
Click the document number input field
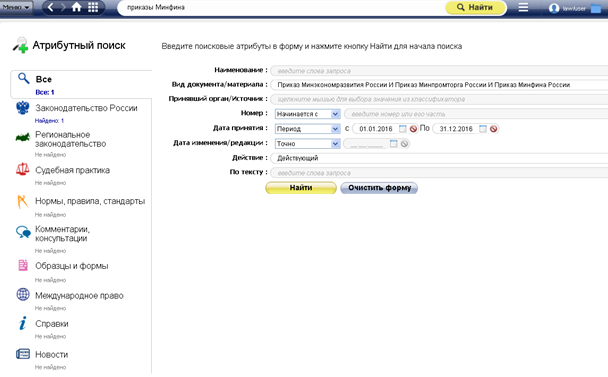pyautogui.click(x=476, y=114)
